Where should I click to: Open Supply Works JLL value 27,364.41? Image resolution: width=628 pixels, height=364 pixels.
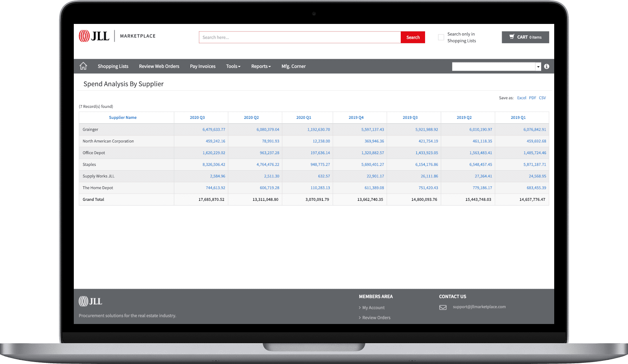click(x=484, y=177)
